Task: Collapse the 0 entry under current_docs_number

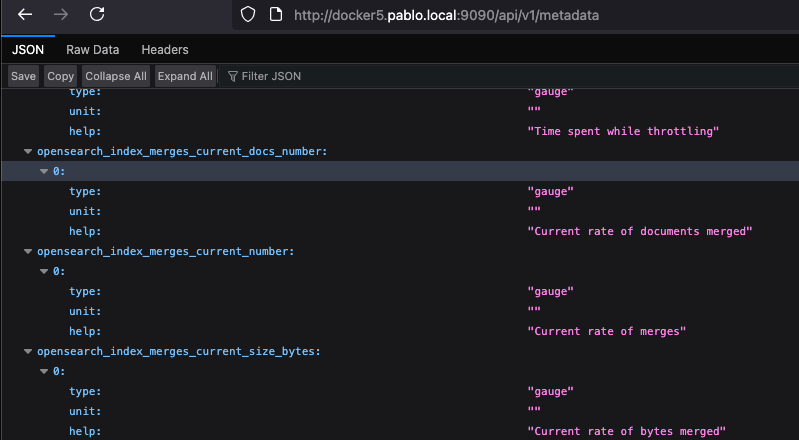Action: [44, 171]
